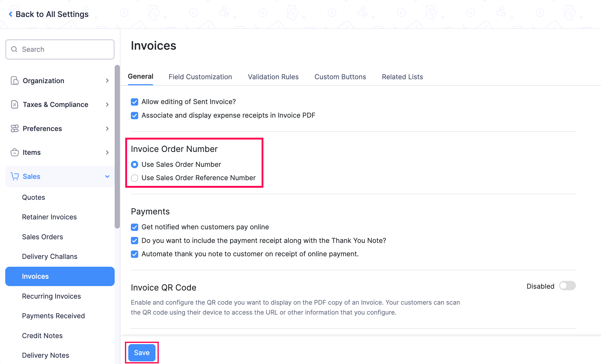Screen dimensions: 601x364
Task: Click the search magnifier icon
Action: coord(14,49)
